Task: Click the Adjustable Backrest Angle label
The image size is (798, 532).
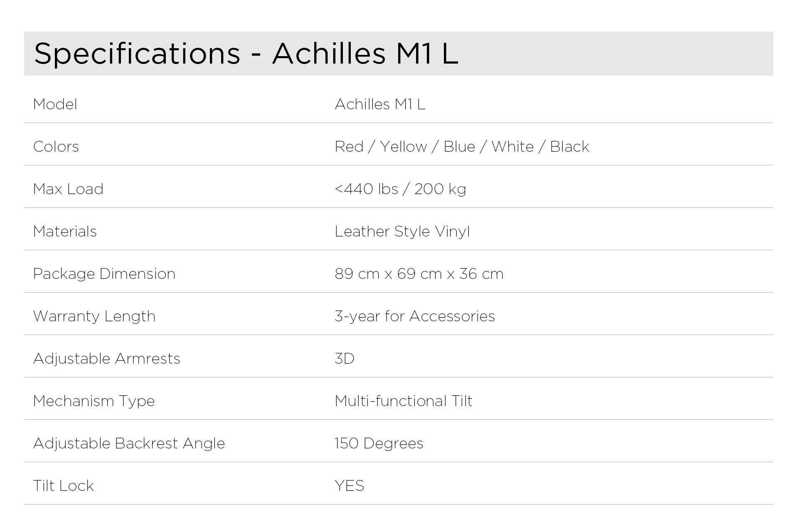Action: coord(129,443)
